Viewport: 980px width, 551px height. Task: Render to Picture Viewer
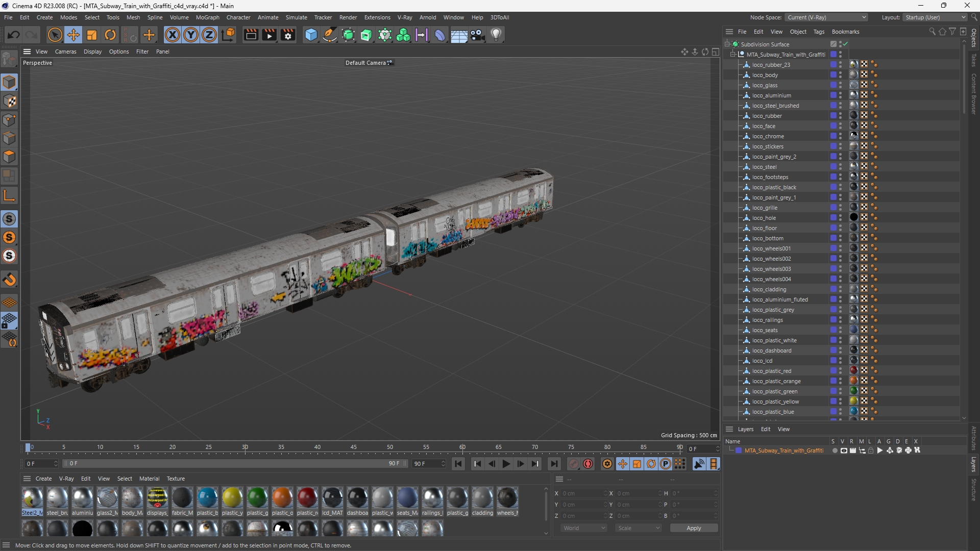(269, 35)
